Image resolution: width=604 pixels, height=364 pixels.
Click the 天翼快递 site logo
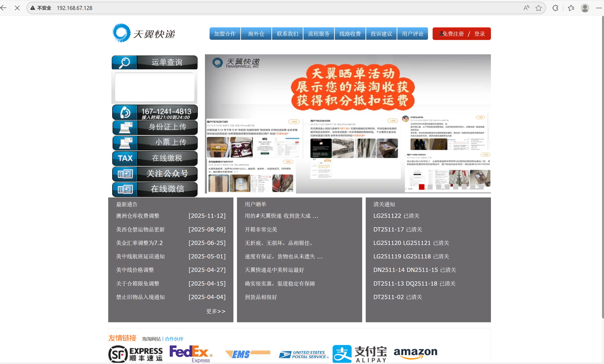coord(144,33)
